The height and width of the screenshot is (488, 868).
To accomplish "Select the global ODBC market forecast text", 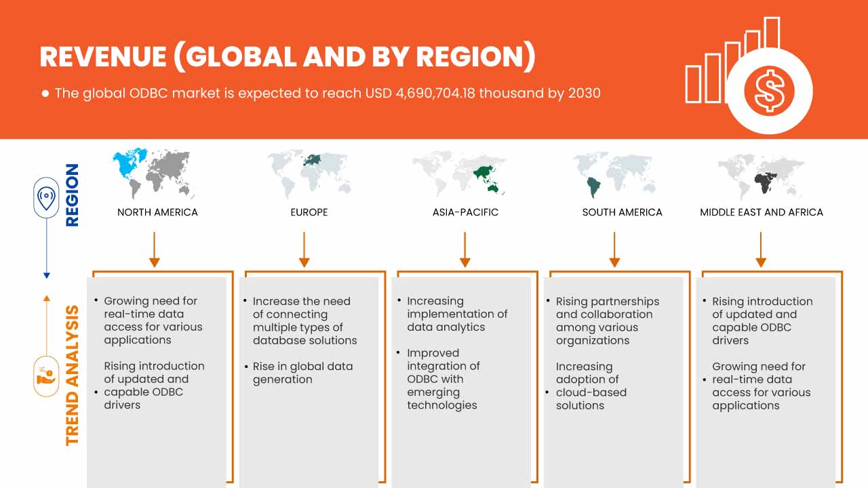I will click(327, 93).
